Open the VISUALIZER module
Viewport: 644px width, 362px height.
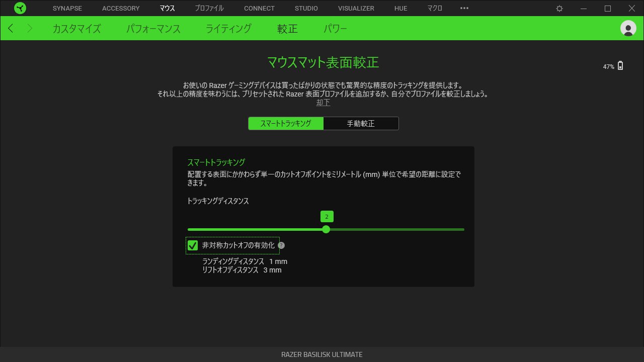[x=356, y=9]
